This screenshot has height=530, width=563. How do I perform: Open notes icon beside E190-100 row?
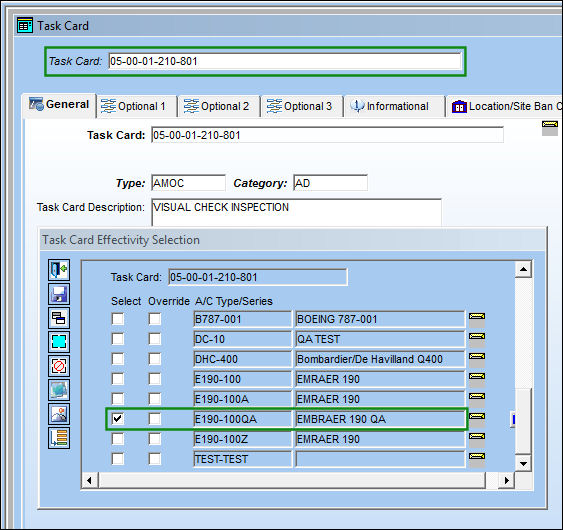point(477,380)
